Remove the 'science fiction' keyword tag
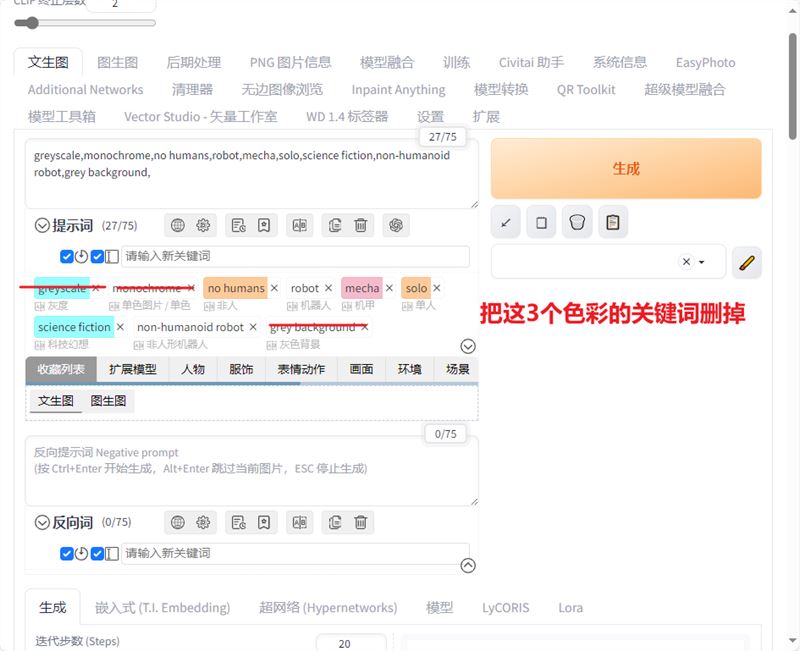This screenshot has height=651, width=800. tap(120, 327)
